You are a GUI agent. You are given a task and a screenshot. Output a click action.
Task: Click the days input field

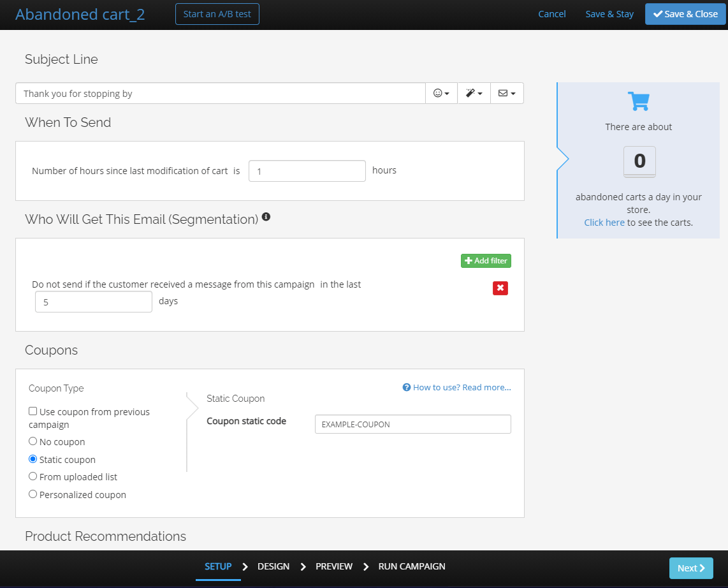(x=93, y=302)
